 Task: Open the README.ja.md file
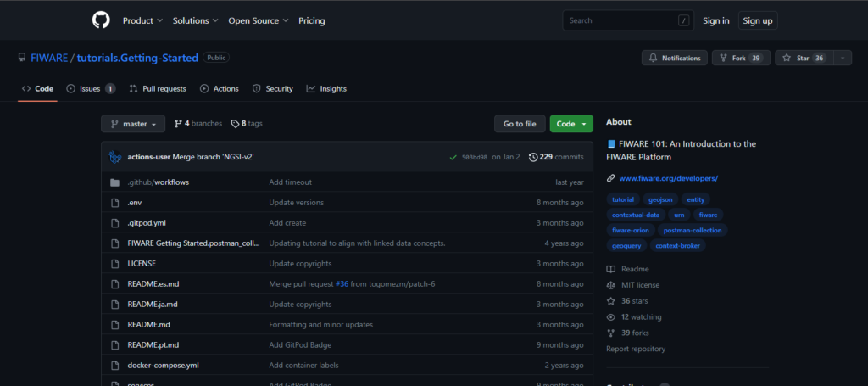pyautogui.click(x=153, y=304)
